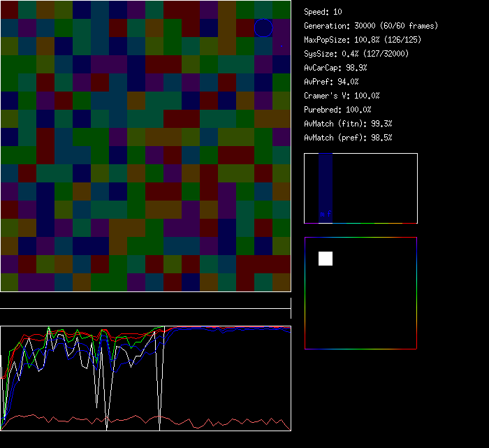Screen dimensions: 489x448
Task: Click the dark blue histogram bar
Action: click(x=326, y=183)
